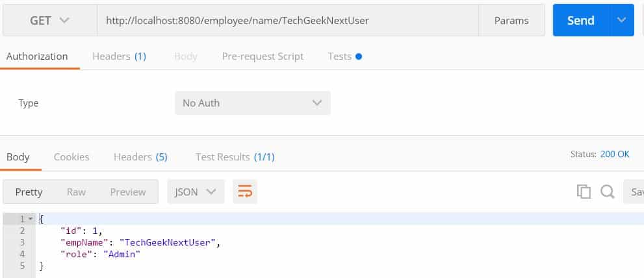The image size is (644, 278).
Task: Switch response view to Preview
Action: 128,192
